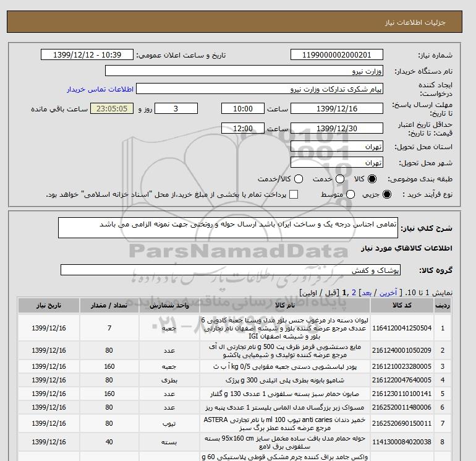Click the لیوان دسته دار item name
This screenshot has width=476, height=461.
[285, 328]
